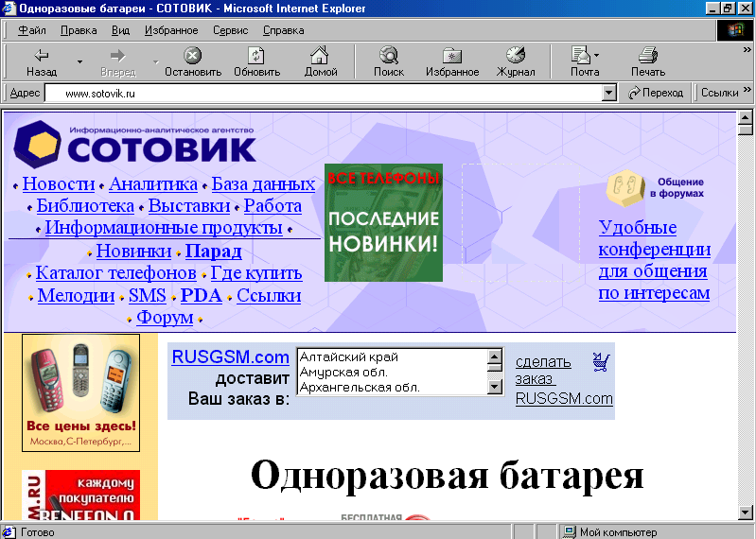Viewport: 756px width, 539px height.
Task: Open the PDA link
Action: coord(201,295)
